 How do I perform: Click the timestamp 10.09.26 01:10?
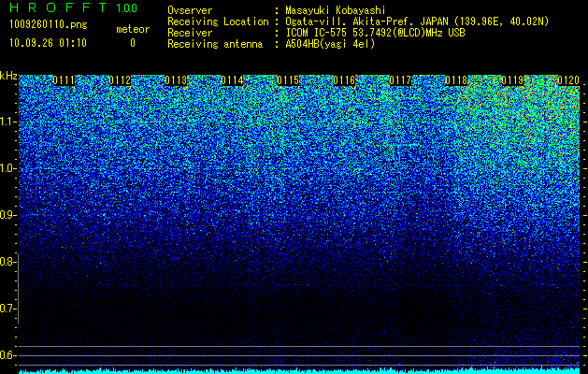48,43
